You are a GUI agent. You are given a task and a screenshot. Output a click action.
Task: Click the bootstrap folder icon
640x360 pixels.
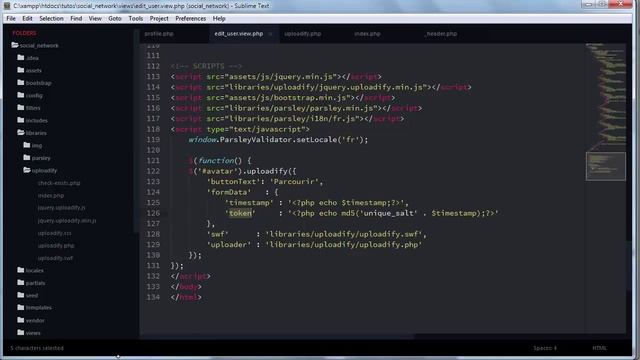[x=21, y=83]
